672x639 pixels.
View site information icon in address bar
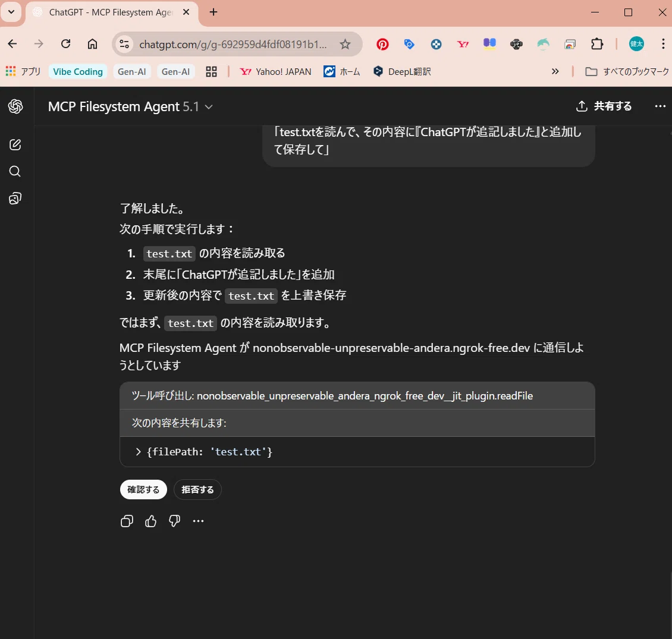click(x=124, y=44)
